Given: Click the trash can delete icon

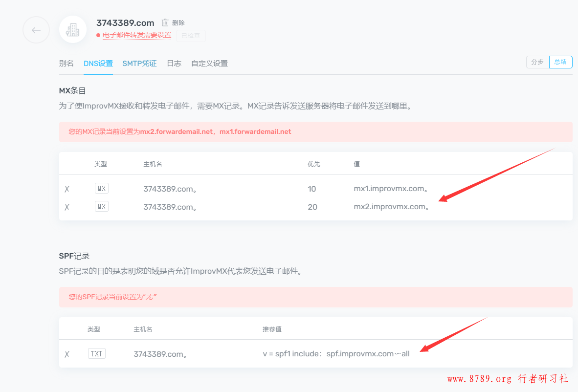Looking at the screenshot, I should [165, 22].
